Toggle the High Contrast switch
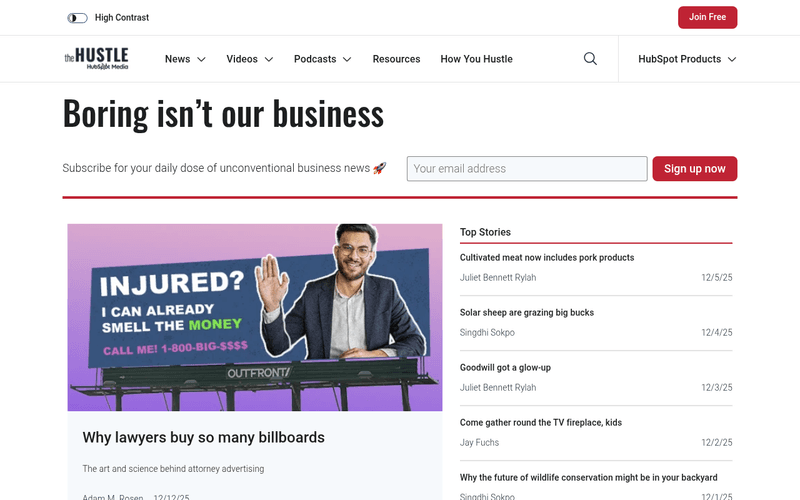The height and width of the screenshot is (500, 800). pos(77,18)
